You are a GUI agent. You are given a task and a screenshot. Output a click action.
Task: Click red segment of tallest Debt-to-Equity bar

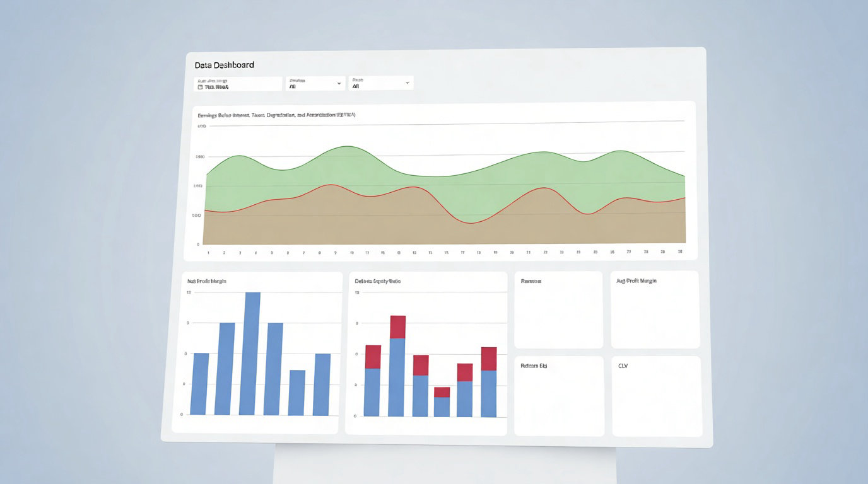tap(397, 327)
